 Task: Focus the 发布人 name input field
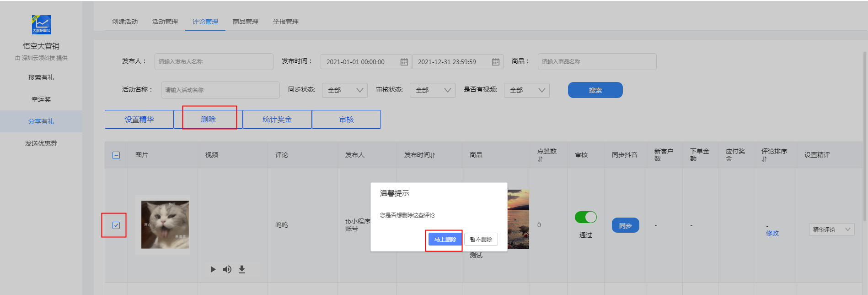point(214,61)
